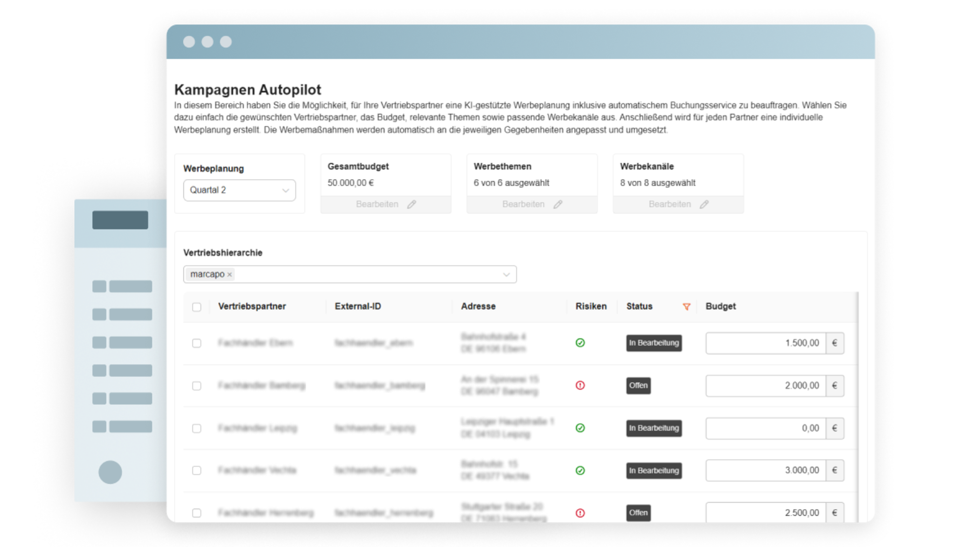The width and height of the screenshot is (980, 547).
Task: Click pencil icon in Werbekanäle card
Action: (x=704, y=205)
